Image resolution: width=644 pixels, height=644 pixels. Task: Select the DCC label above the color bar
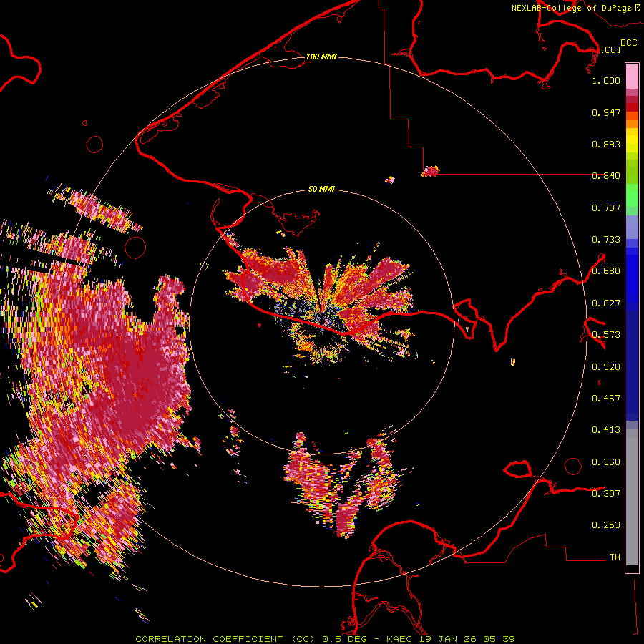point(628,43)
